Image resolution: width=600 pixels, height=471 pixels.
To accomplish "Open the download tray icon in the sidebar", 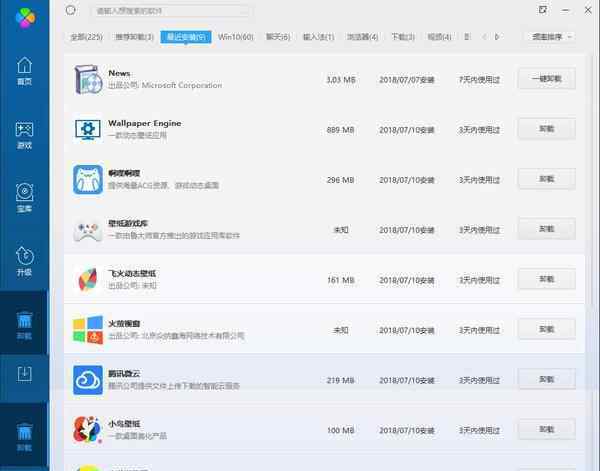I will pos(24,374).
